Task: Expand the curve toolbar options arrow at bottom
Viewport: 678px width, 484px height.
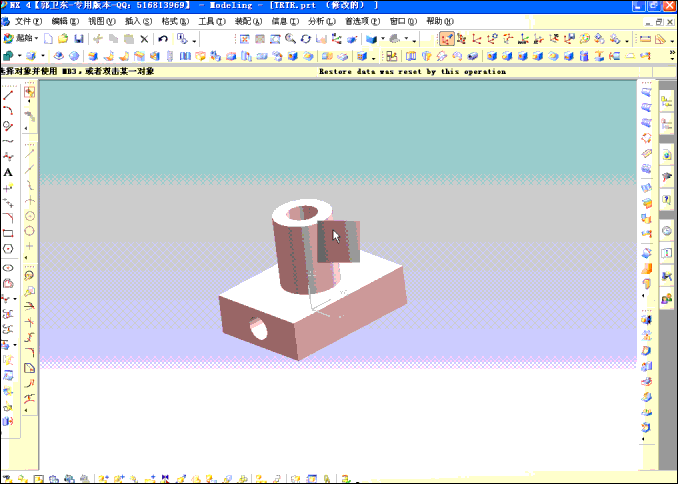Action: (26, 410)
